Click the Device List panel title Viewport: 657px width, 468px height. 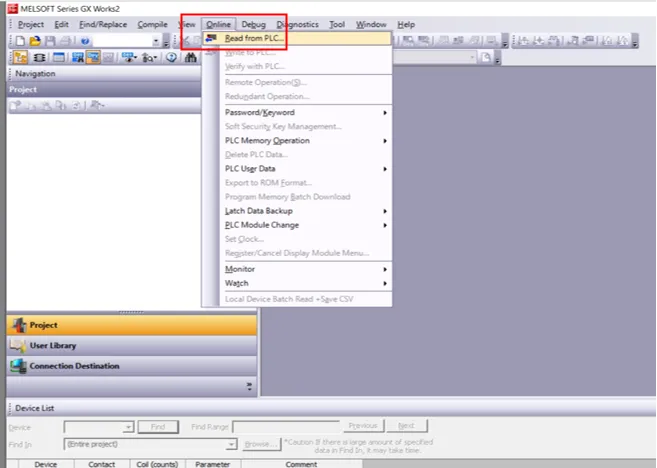pyautogui.click(x=34, y=408)
